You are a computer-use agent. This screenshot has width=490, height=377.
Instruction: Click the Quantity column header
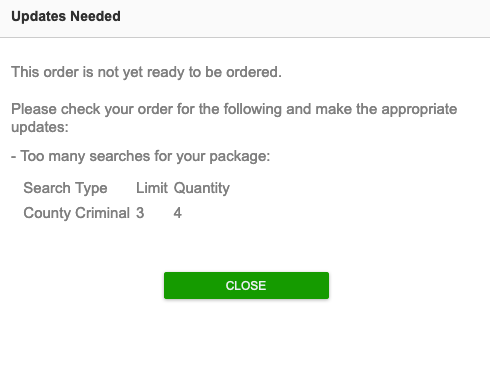pos(202,188)
